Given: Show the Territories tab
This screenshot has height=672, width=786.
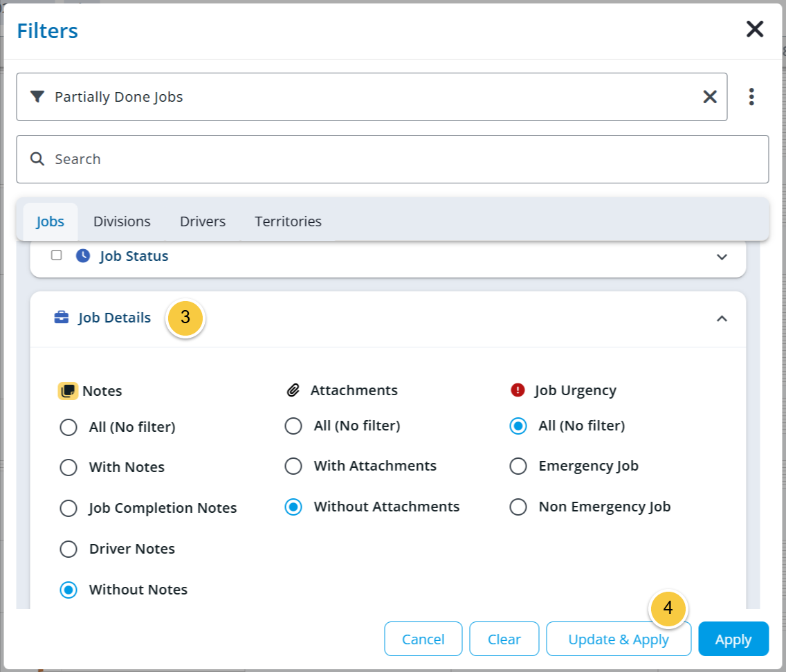Looking at the screenshot, I should click(x=289, y=221).
